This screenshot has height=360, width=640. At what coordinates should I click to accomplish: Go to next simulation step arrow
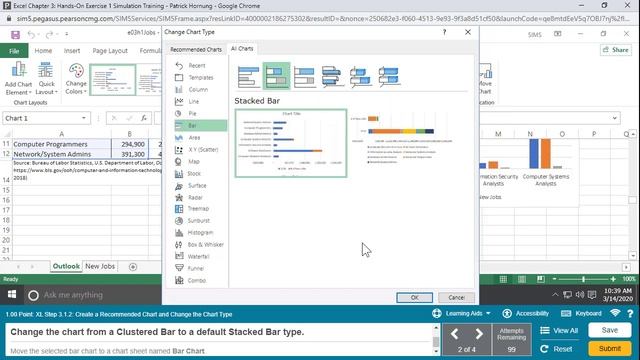coord(479,334)
